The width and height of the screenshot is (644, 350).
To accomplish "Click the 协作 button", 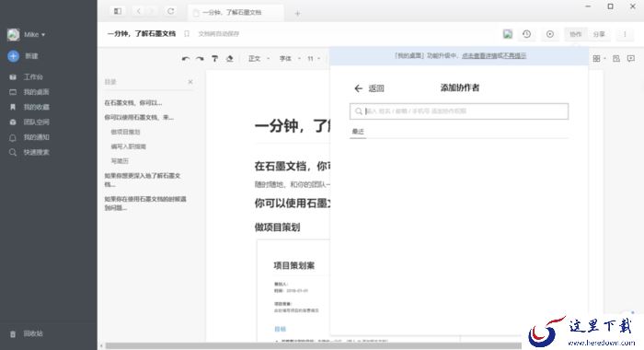I will pos(575,34).
